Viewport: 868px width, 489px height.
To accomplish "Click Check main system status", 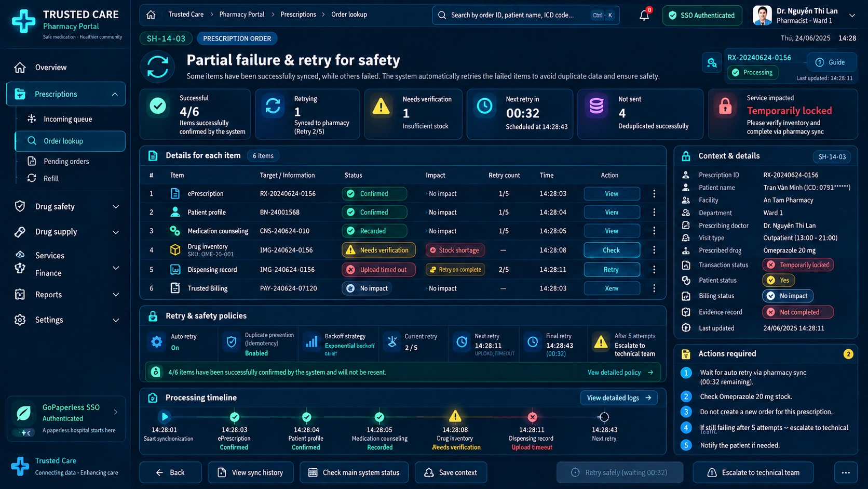I will tap(354, 472).
